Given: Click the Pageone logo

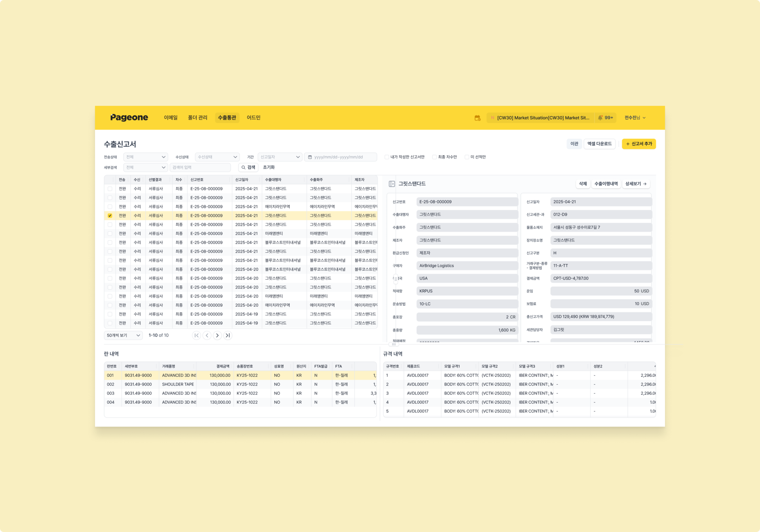Looking at the screenshot, I should pyautogui.click(x=129, y=118).
